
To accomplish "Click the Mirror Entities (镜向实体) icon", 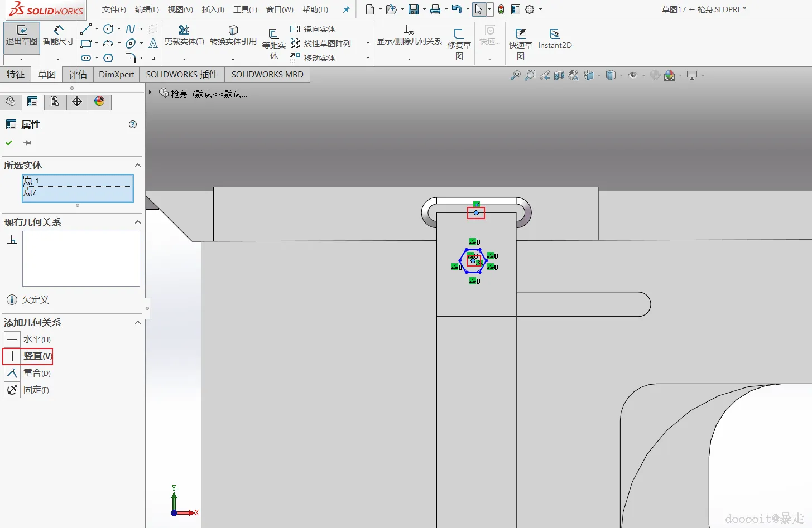I will (x=295, y=29).
